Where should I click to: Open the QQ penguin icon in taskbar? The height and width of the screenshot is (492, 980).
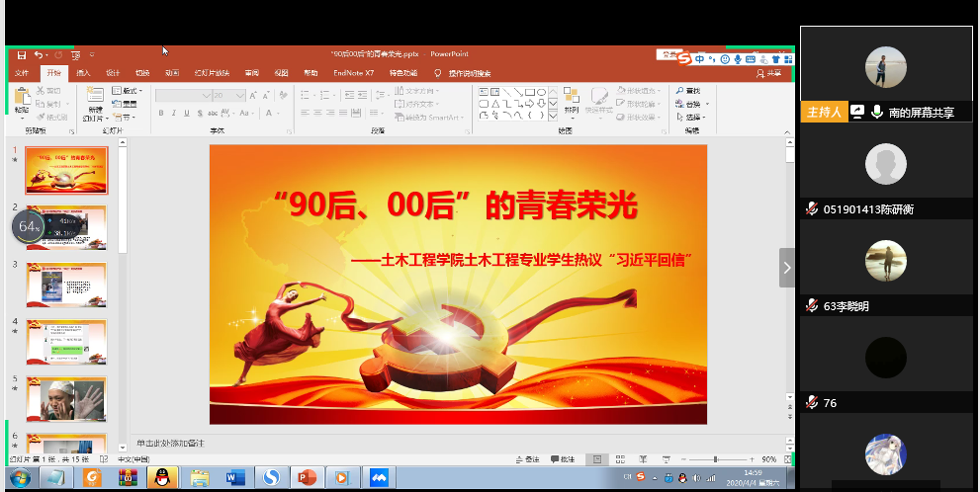click(162, 478)
